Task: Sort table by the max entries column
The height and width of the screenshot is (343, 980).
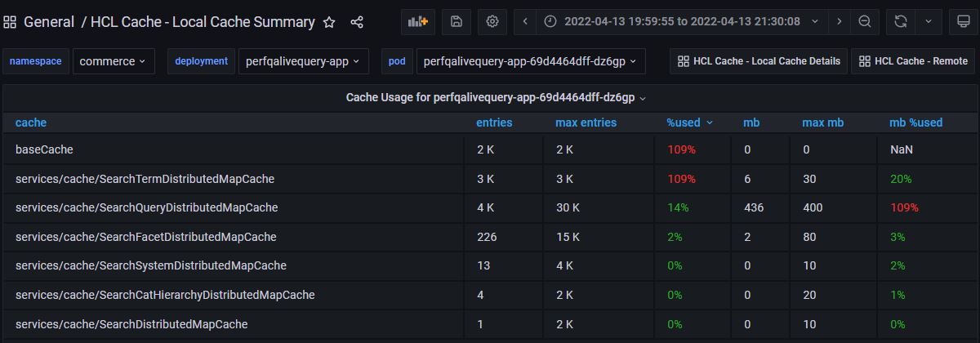Action: pos(586,122)
